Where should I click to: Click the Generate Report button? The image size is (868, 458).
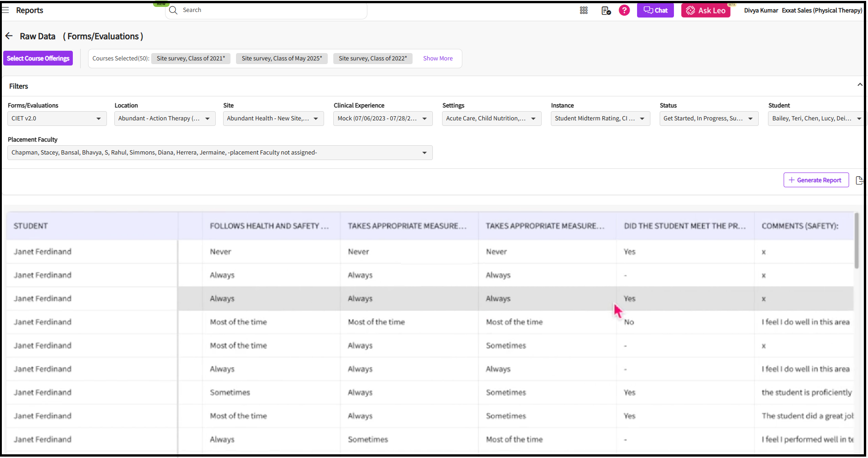click(x=815, y=180)
